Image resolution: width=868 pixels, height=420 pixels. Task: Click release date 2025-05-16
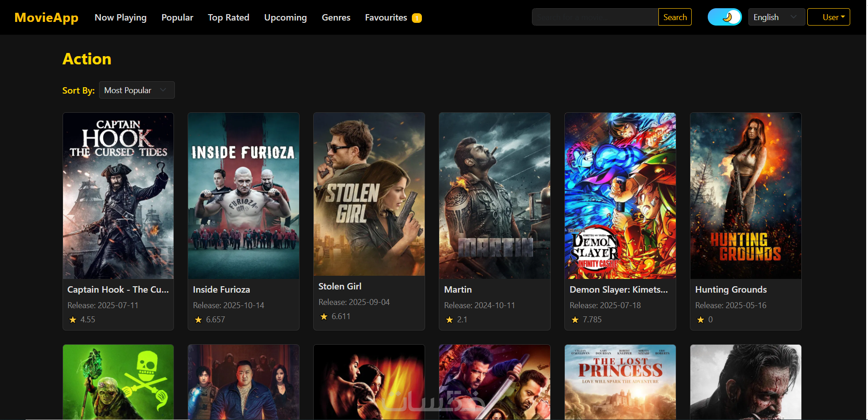[731, 305]
